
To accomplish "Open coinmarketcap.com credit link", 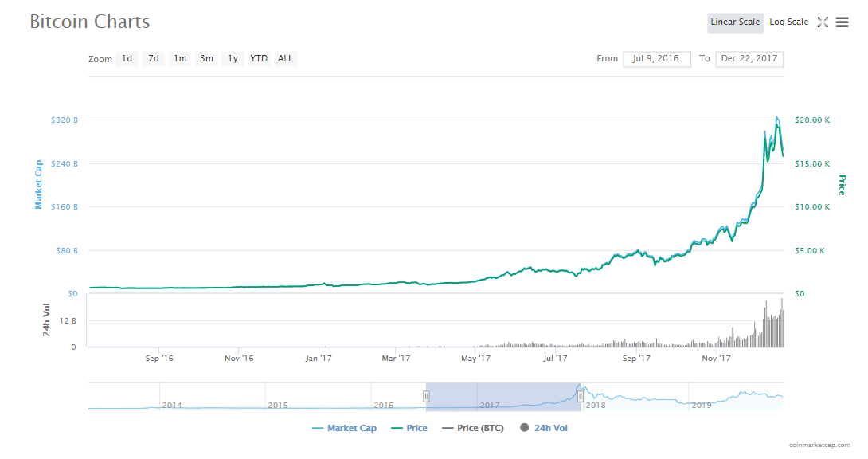I will 820,445.
